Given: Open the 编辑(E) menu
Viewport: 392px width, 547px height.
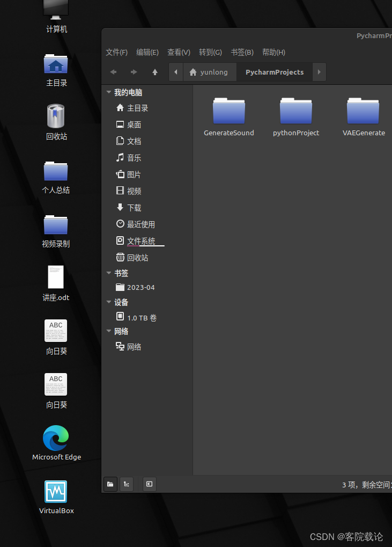Looking at the screenshot, I should click(147, 52).
